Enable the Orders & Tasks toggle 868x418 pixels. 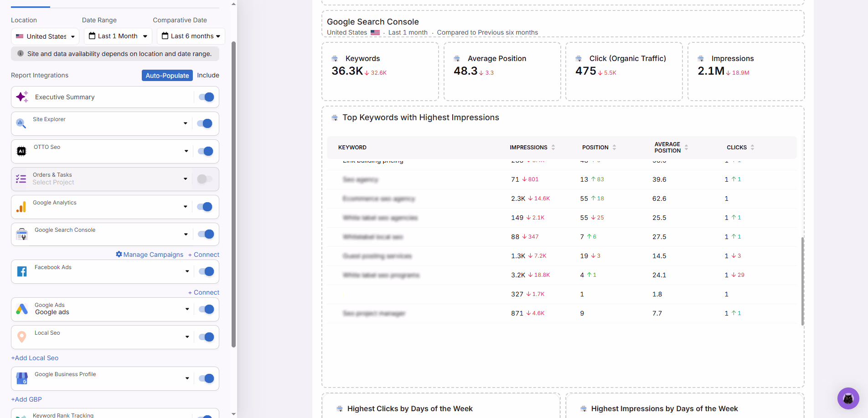[x=204, y=179]
